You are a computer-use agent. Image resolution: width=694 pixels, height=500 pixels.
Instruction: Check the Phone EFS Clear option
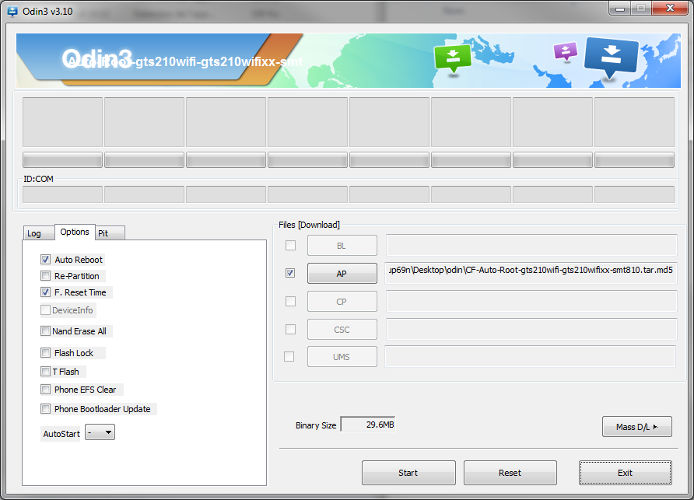point(45,389)
